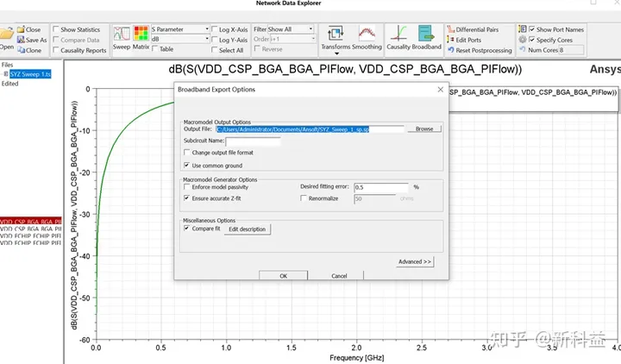621x364 pixels.
Task: Click Edit description button
Action: 248,229
